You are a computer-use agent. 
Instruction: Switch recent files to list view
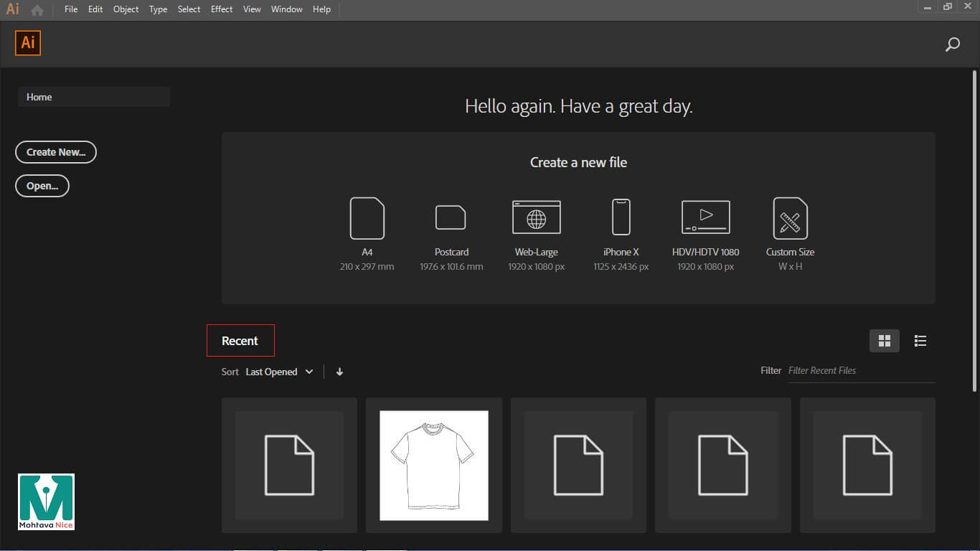(x=920, y=341)
